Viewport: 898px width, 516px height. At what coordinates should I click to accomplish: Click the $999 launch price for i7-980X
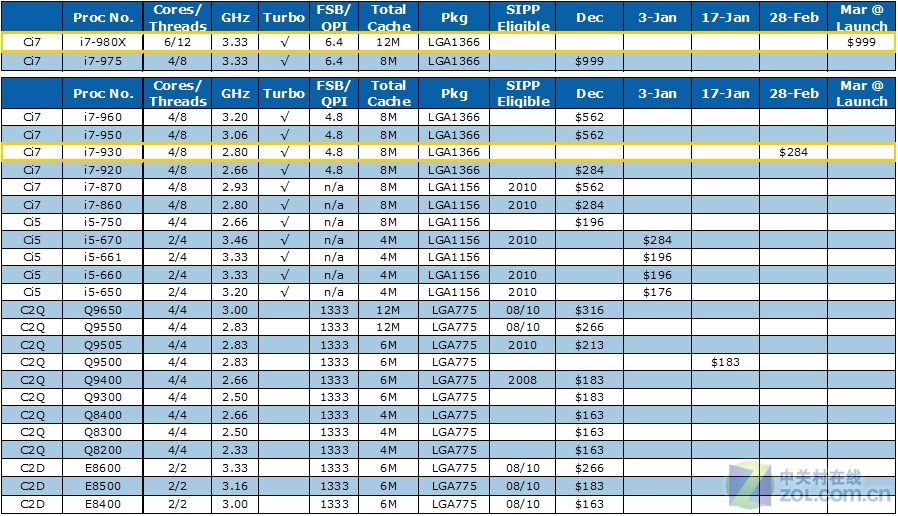click(x=861, y=42)
